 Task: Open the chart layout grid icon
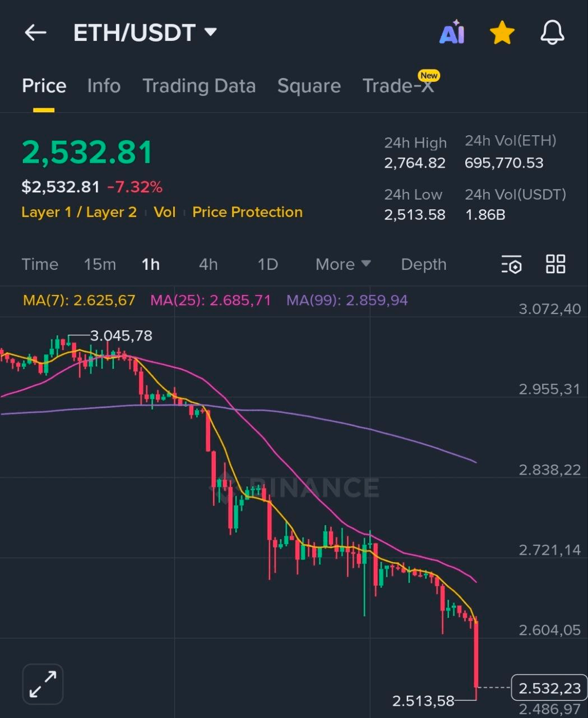pos(555,264)
